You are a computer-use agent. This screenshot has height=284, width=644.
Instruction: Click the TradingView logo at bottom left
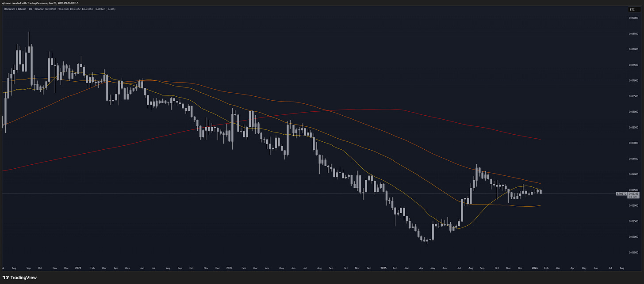pos(20,277)
